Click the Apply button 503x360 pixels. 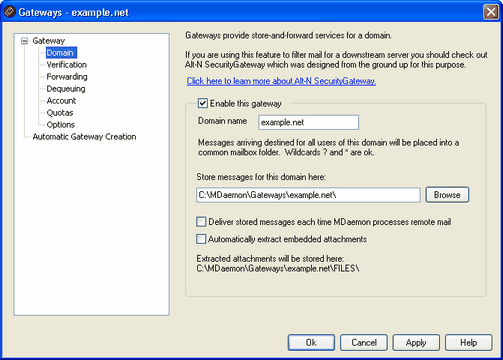pos(416,343)
